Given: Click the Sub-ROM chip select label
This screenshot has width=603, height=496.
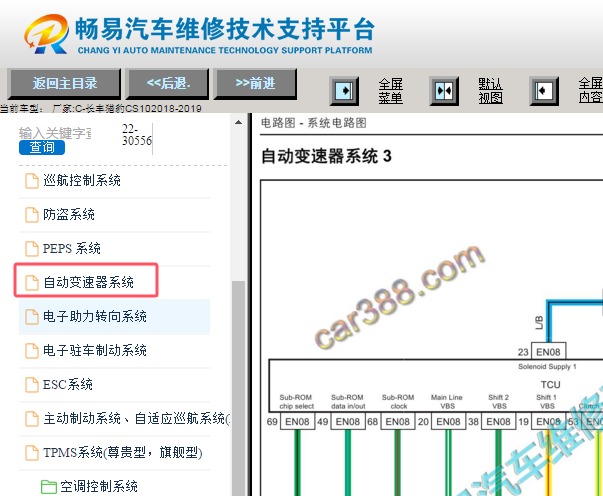Looking at the screenshot, I should coord(297,402).
